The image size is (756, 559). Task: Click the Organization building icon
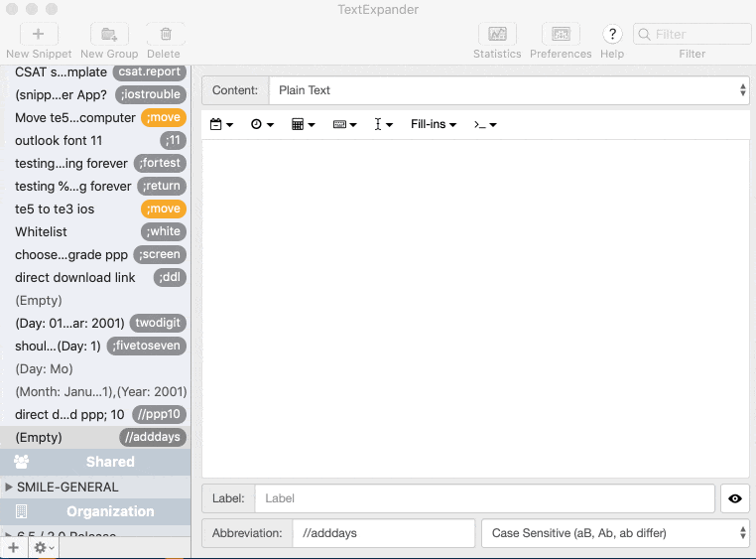21,511
